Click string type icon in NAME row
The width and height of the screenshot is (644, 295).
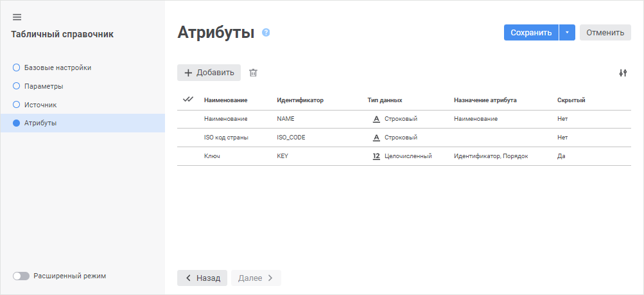coord(376,119)
